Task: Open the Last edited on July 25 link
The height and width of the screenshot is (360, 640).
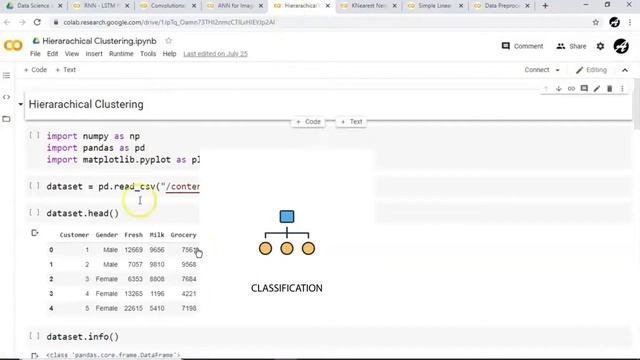Action: click(x=216, y=54)
